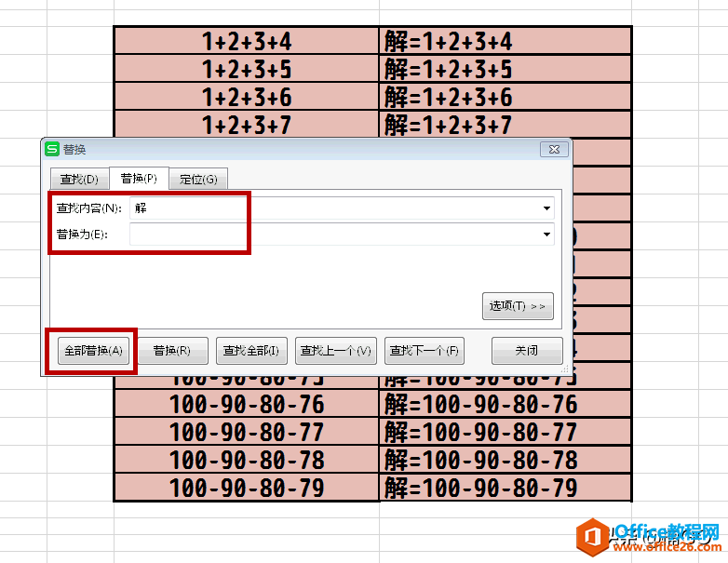Select cell containing 1+2+3+6

[247, 97]
